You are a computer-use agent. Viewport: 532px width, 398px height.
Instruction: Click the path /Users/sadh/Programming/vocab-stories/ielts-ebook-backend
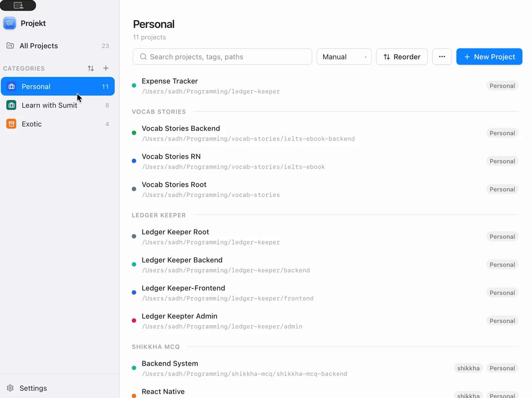(248, 139)
